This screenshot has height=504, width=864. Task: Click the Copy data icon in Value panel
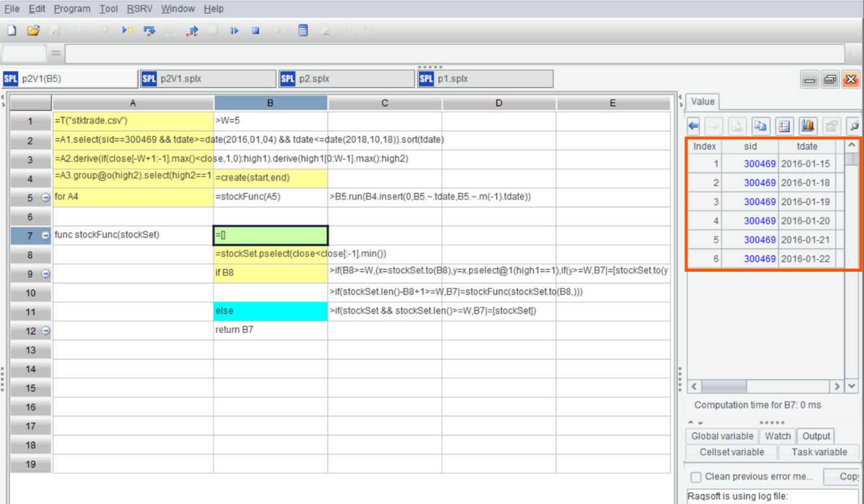760,126
